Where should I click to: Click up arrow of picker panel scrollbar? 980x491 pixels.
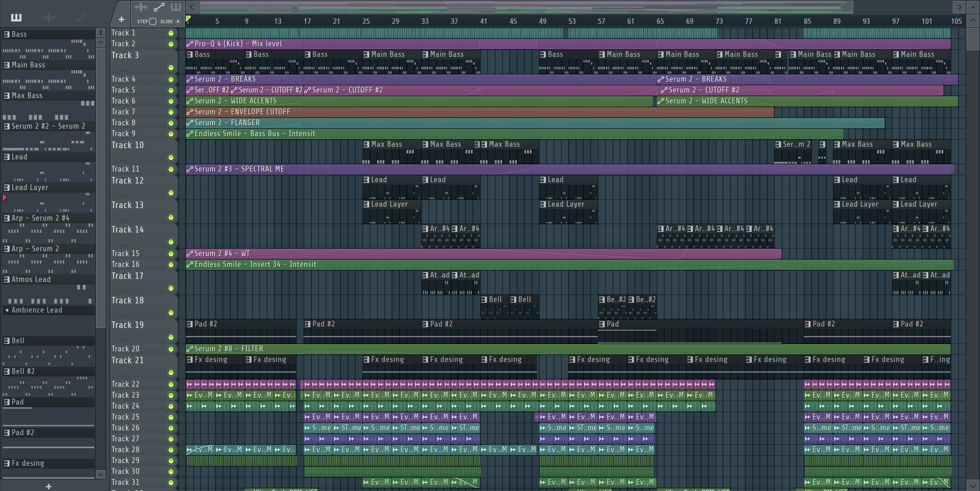100,42
